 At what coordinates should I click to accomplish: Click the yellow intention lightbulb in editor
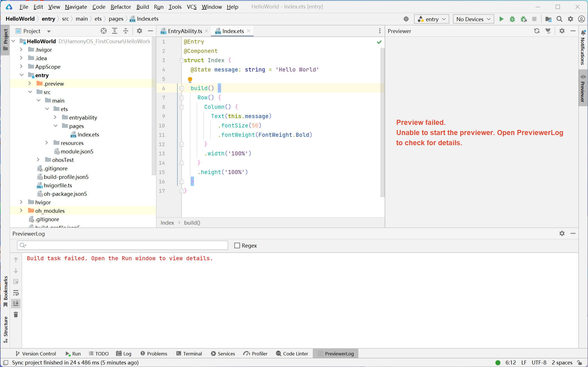click(x=190, y=80)
